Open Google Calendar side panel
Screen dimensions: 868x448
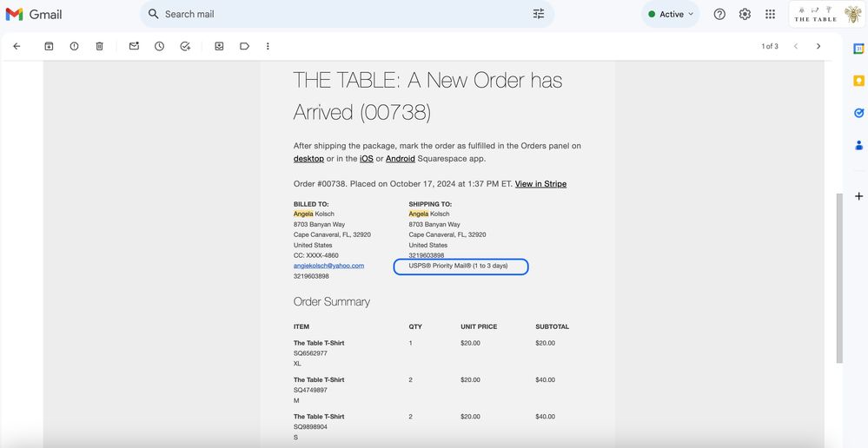coord(858,49)
